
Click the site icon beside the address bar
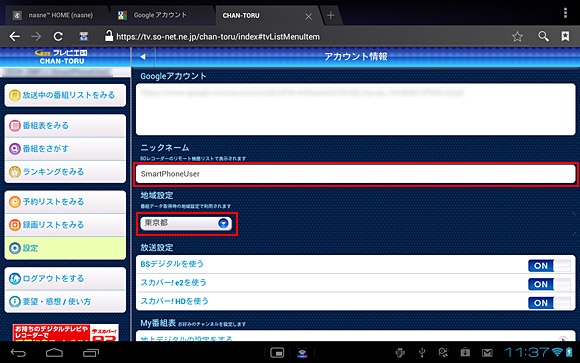pyautogui.click(x=84, y=36)
